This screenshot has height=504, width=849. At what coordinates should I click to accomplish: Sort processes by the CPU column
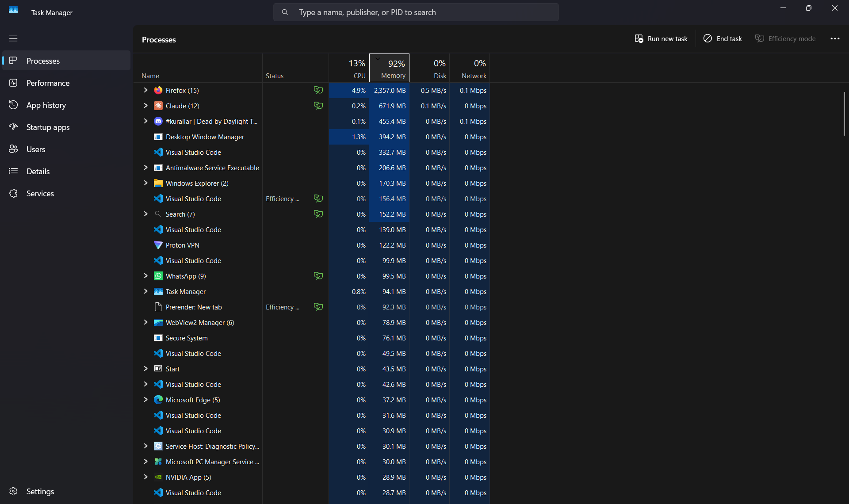coord(349,68)
